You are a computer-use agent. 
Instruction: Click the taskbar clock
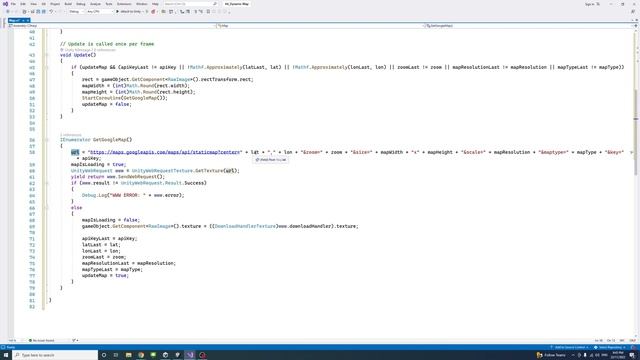[x=618, y=355]
